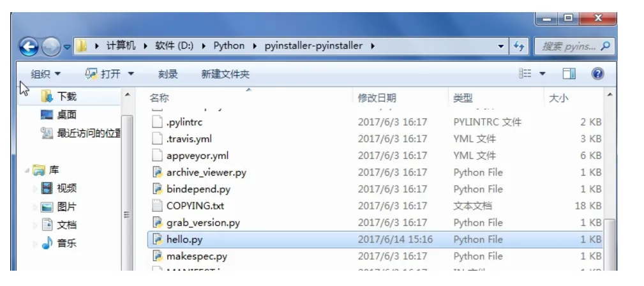Change view with the view icon
Screen dimensions: 644x286
coord(525,73)
